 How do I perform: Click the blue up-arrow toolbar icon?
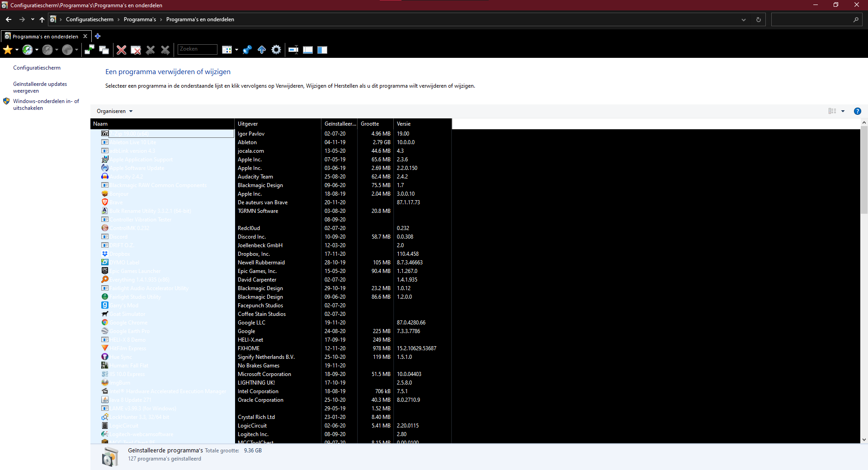point(262,50)
